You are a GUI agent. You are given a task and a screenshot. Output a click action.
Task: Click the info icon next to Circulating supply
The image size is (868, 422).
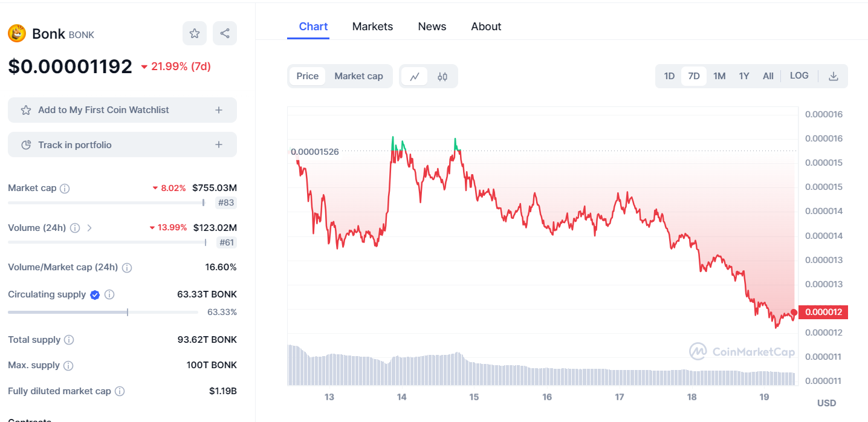[109, 295]
